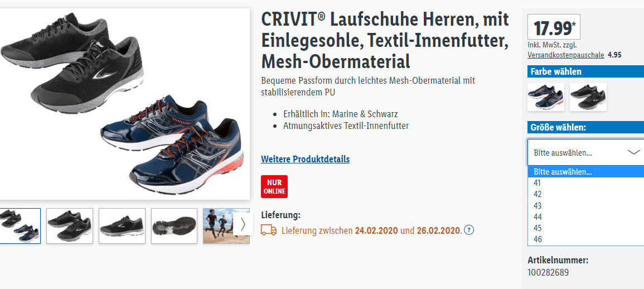The image size is (644, 289).
Task: Open the Versandkostenpauschale link
Action: coord(565,55)
